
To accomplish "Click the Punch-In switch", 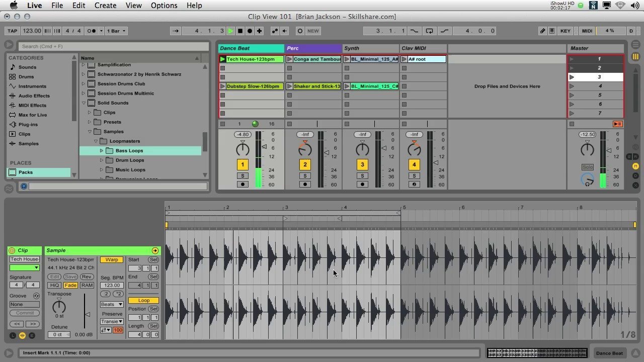I will click(x=415, y=31).
